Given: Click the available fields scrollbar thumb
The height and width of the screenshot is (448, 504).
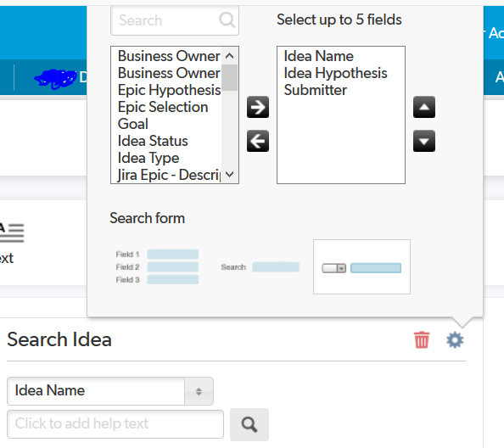Looking at the screenshot, I should pos(229,77).
